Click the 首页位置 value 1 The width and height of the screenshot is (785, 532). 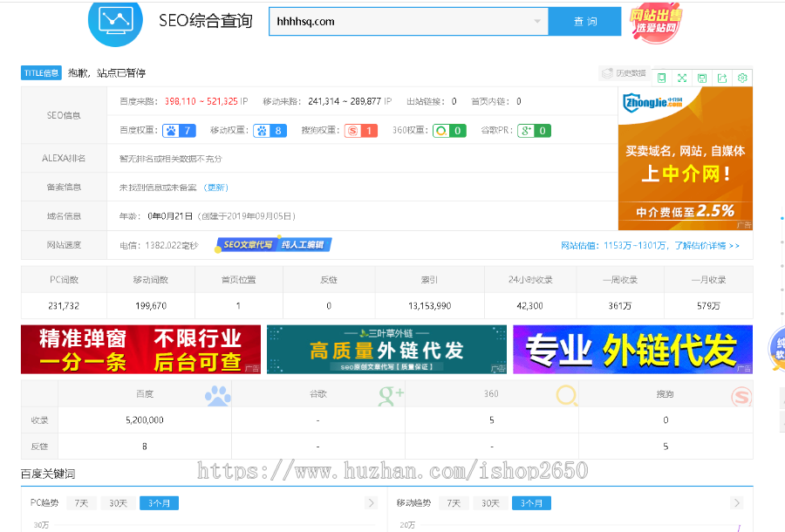pos(238,306)
